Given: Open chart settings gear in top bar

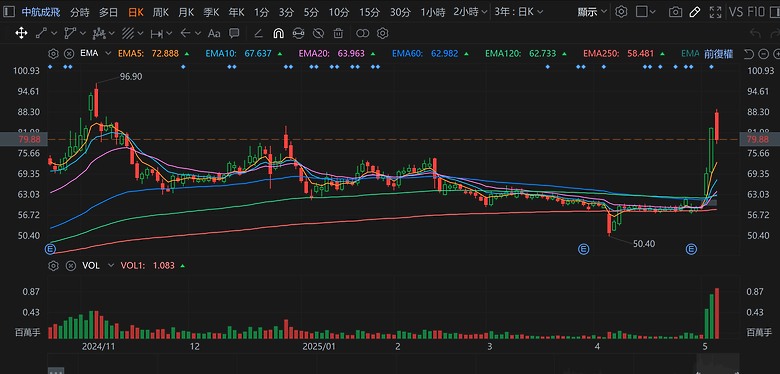Looking at the screenshot, I should [x=621, y=12].
